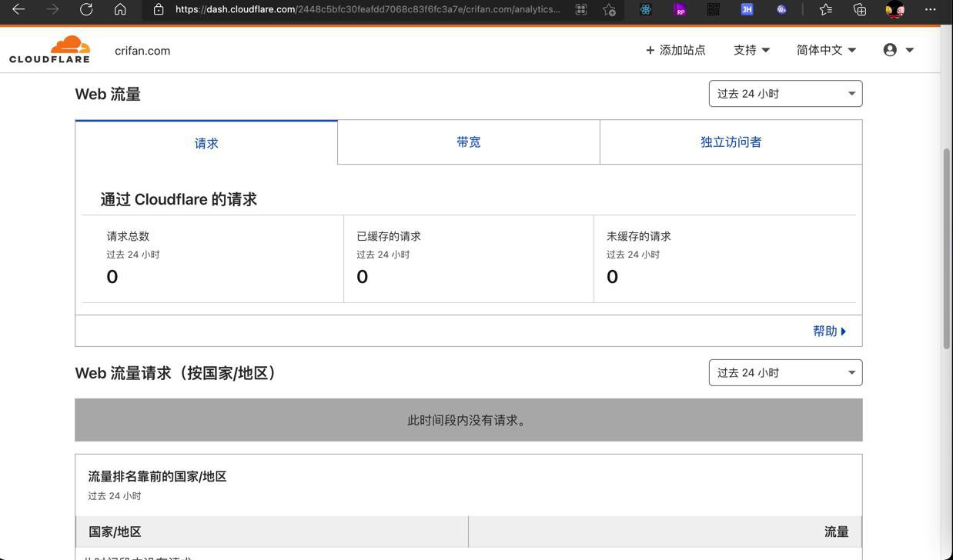The image size is (953, 560).
Task: Open the account user icon menu
Action: click(x=898, y=50)
